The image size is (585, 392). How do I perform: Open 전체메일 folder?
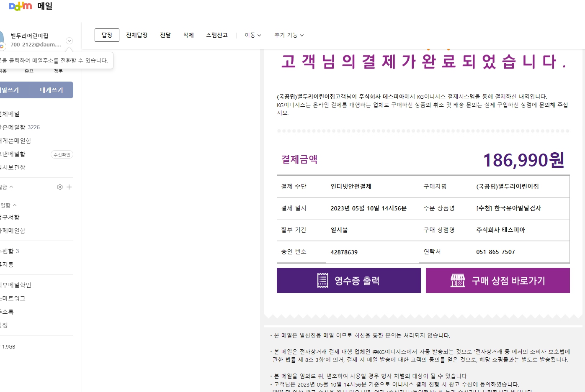click(9, 114)
